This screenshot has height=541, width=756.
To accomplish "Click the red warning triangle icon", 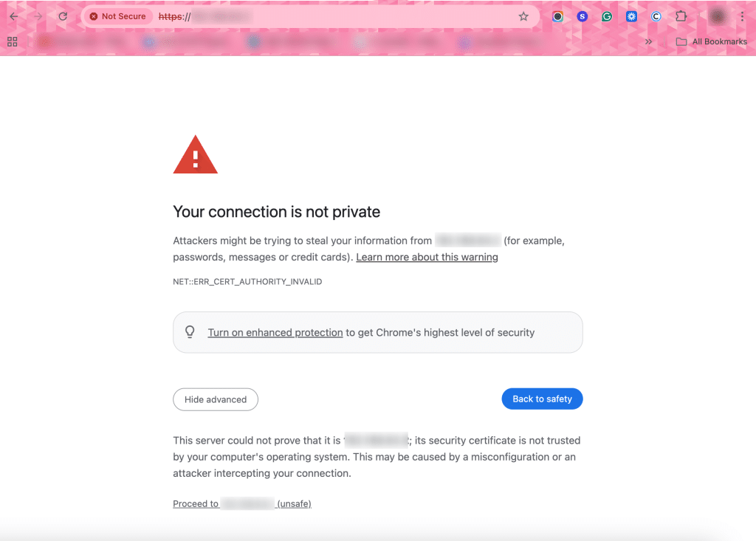I will [x=195, y=155].
